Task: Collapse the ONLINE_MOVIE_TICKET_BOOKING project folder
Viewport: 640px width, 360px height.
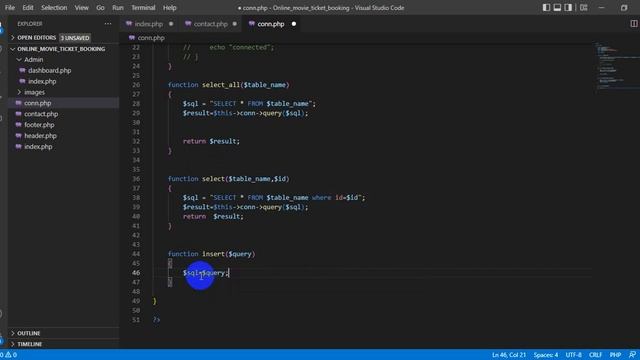Action: (x=61, y=49)
